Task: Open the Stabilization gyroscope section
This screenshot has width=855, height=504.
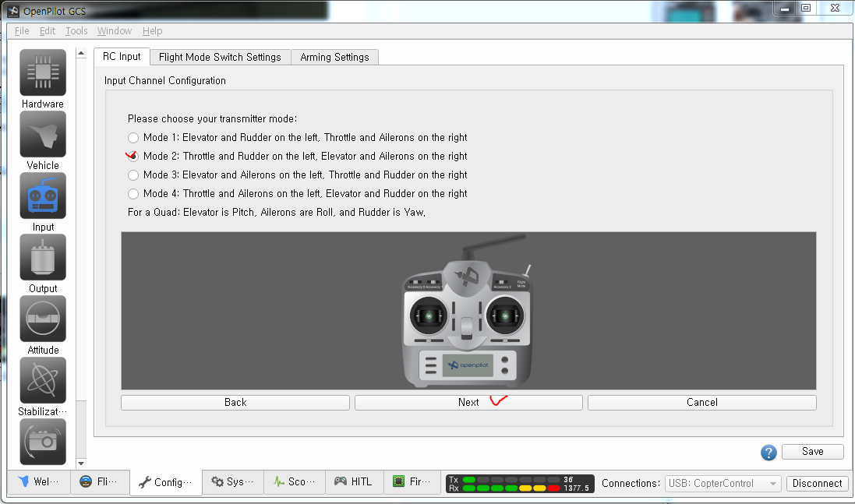Action: pos(43,380)
